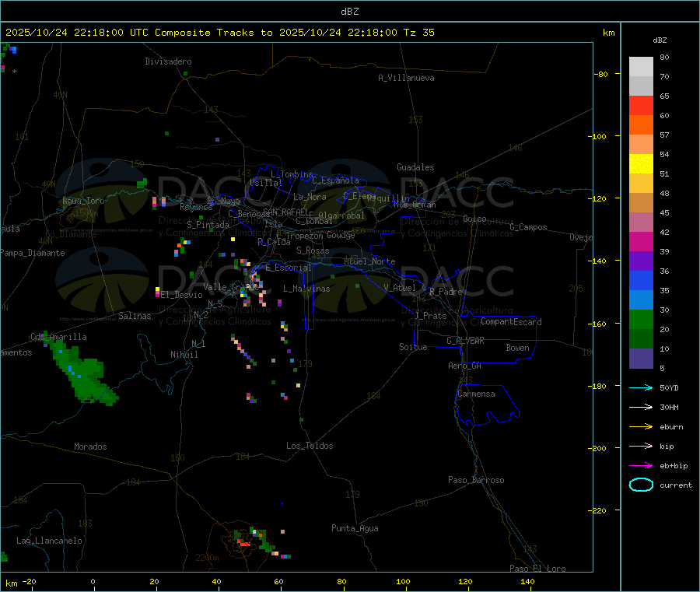Click the green 30 dBZ color swatch

(641, 320)
